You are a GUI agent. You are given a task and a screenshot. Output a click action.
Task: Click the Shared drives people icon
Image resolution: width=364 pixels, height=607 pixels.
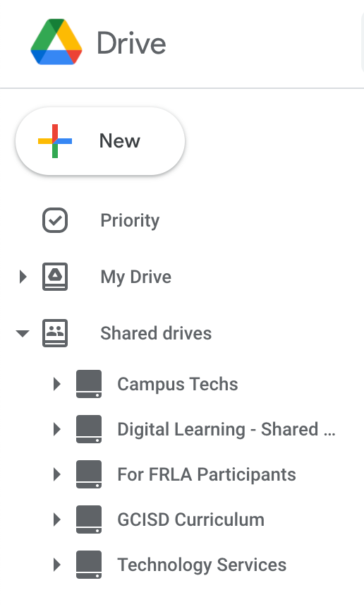(x=55, y=333)
